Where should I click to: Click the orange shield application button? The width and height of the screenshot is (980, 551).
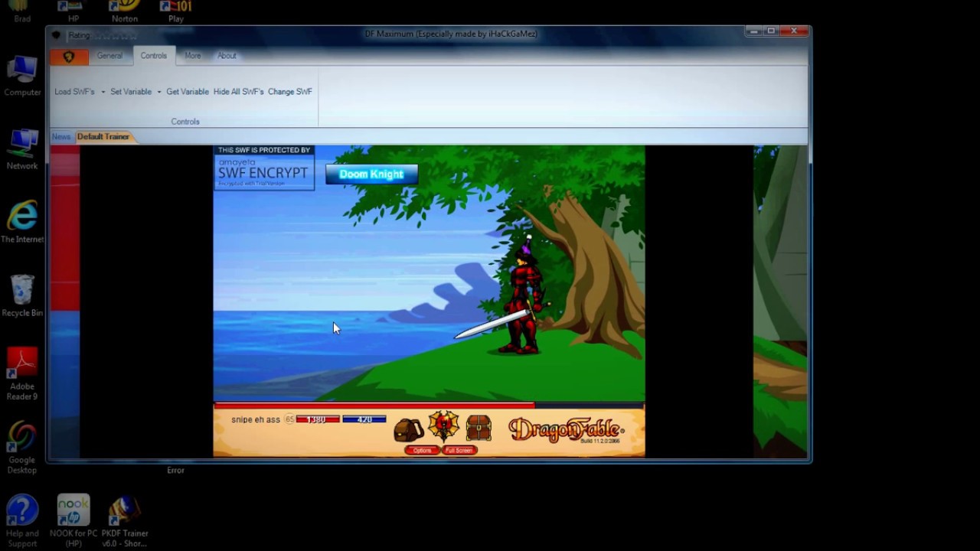69,57
